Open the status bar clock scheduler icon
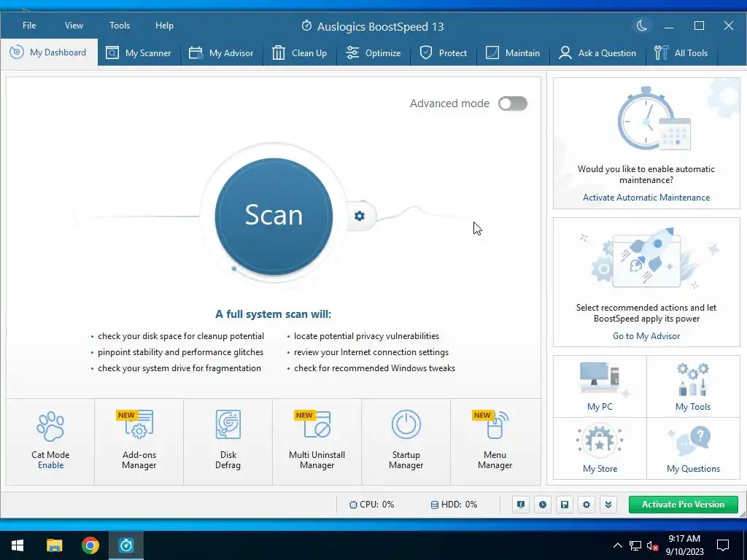The image size is (747, 560). coord(543,505)
